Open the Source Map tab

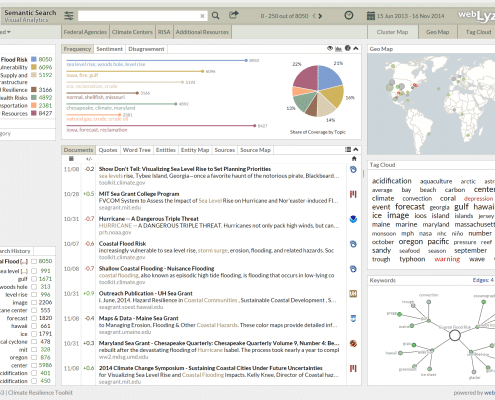point(255,150)
